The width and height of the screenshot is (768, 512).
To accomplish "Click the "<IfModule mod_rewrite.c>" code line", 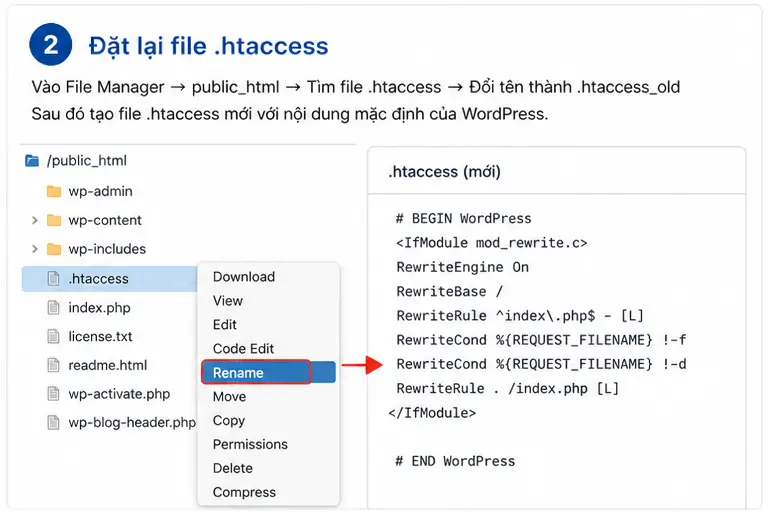I will pyautogui.click(x=491, y=243).
